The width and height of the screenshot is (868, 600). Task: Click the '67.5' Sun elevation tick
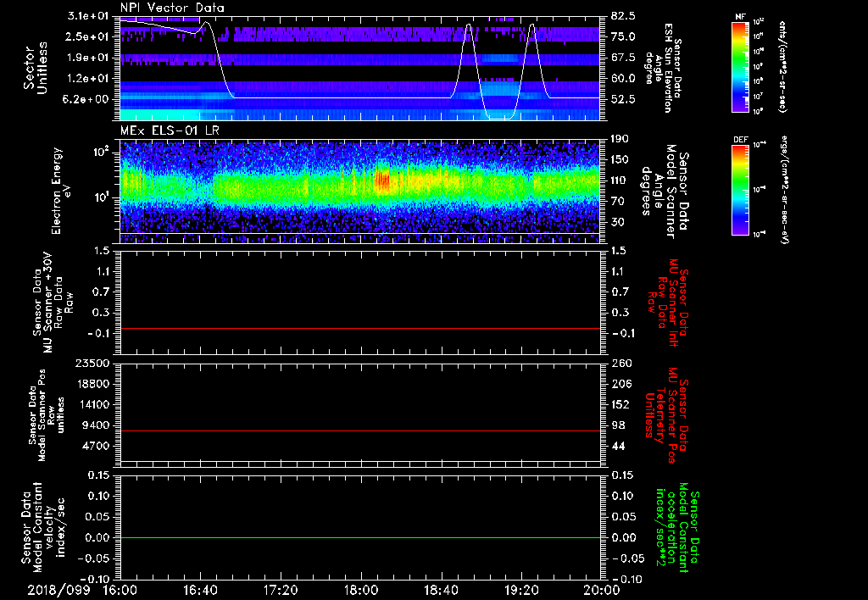pyautogui.click(x=623, y=58)
